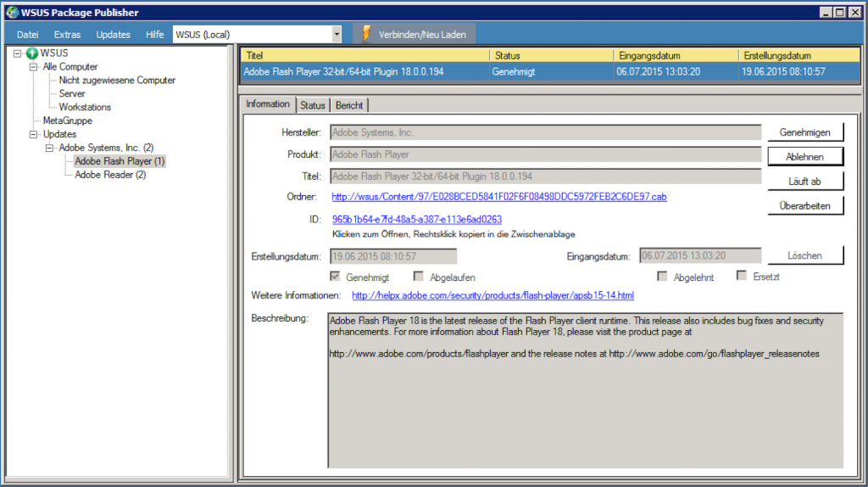This screenshot has height=487, width=868.
Task: Open the Ordner .cab file link
Action: pyautogui.click(x=498, y=197)
